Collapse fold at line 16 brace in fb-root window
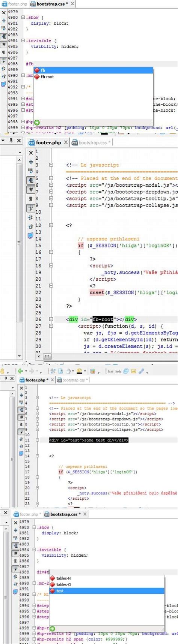 [x=51, y=252]
